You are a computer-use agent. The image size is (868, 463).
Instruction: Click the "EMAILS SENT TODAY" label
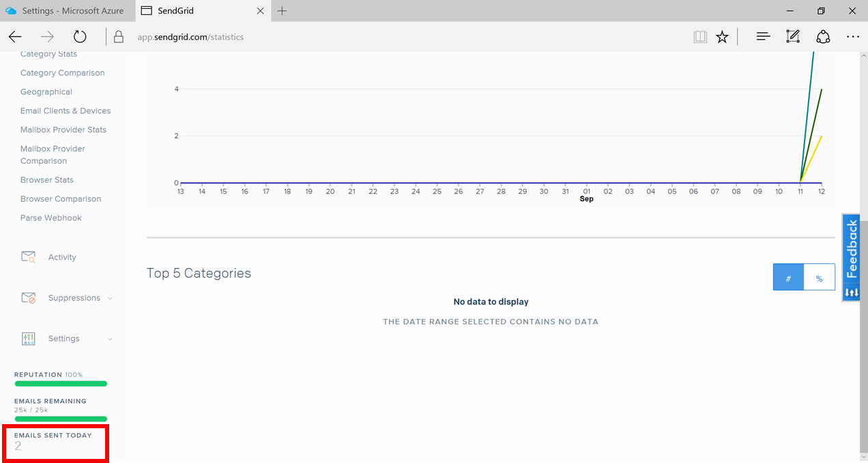click(x=53, y=436)
